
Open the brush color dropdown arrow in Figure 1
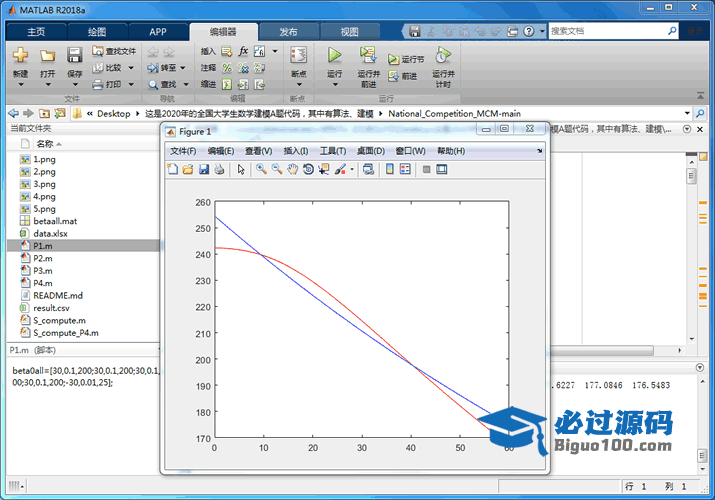(x=352, y=170)
